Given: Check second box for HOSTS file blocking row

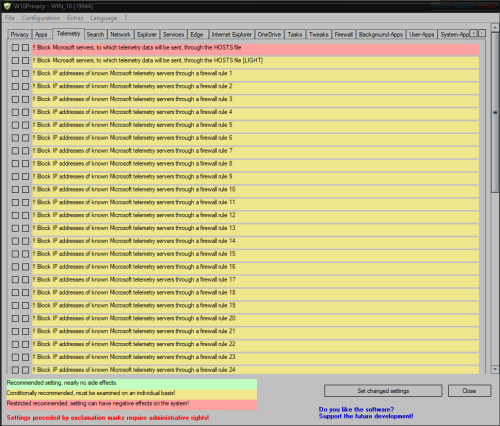Looking at the screenshot, I should [x=26, y=48].
